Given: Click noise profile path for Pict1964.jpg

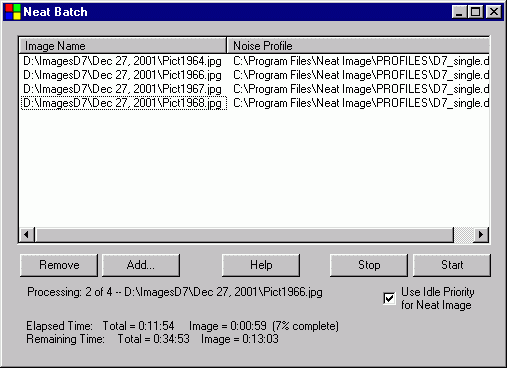Looking at the screenshot, I should (361, 61).
